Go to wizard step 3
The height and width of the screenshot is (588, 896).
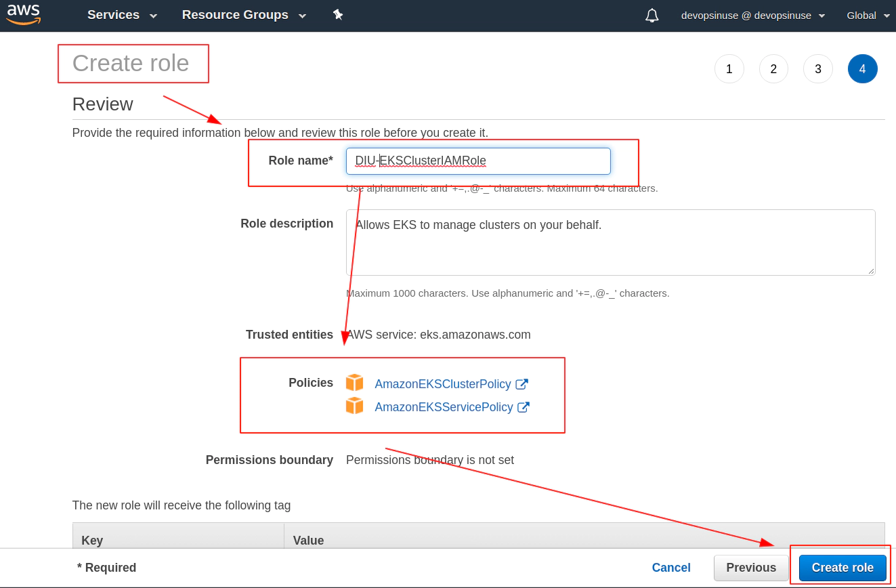[818, 68]
